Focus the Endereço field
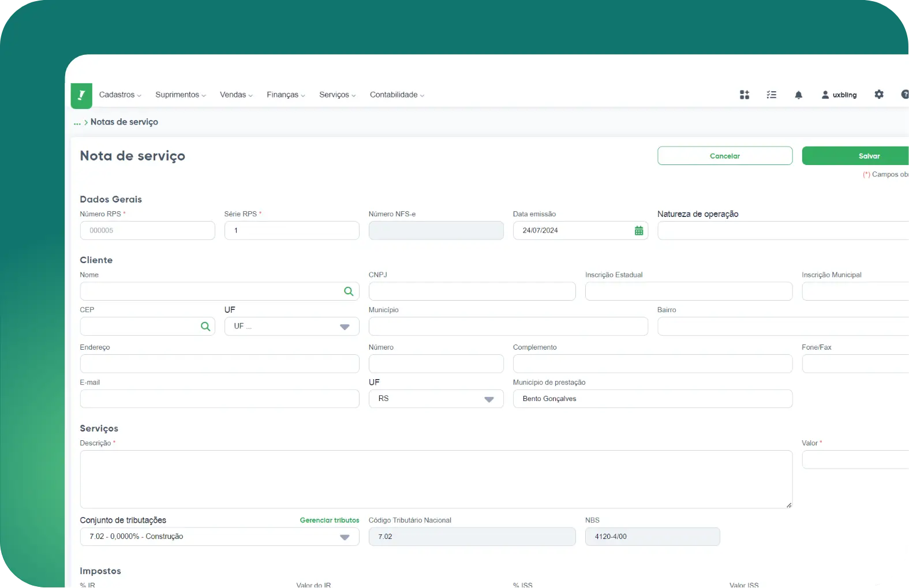The height and width of the screenshot is (588, 909). (x=220, y=364)
